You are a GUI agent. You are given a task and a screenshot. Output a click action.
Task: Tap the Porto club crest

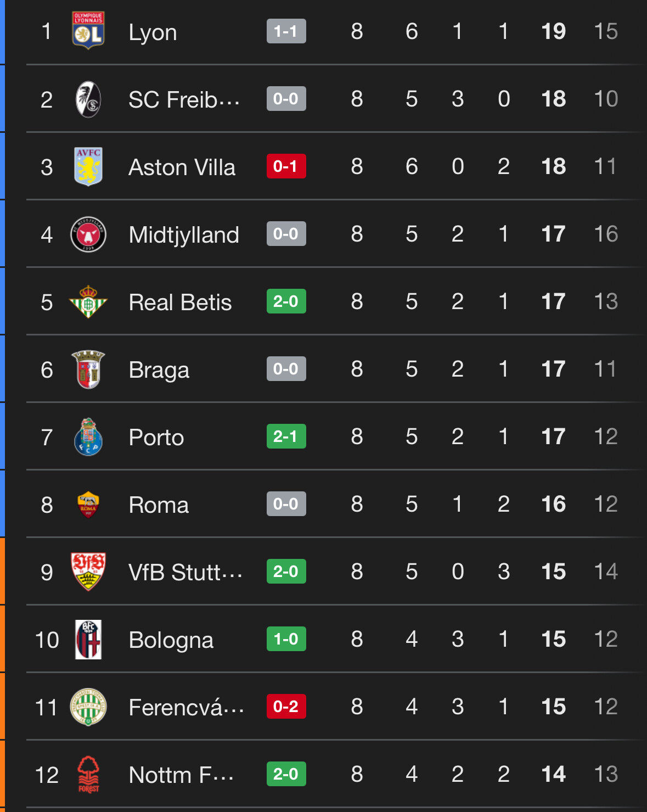click(88, 437)
